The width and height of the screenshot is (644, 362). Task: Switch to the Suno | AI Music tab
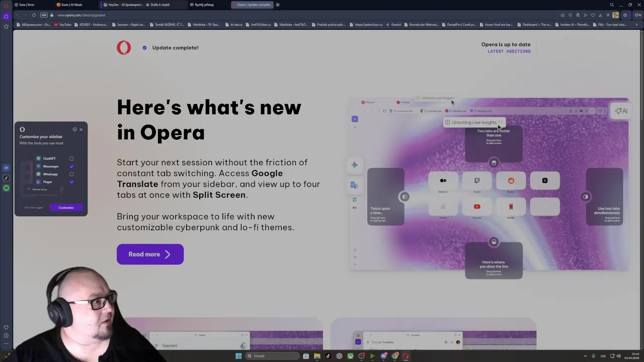click(75, 5)
